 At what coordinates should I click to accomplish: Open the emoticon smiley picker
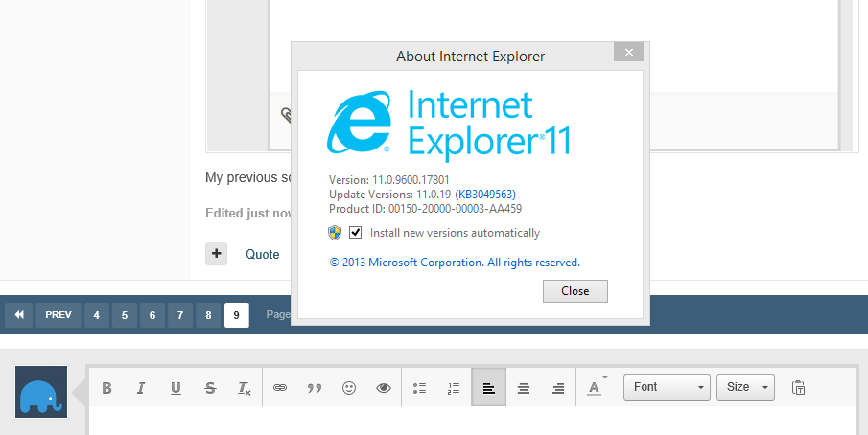(349, 388)
